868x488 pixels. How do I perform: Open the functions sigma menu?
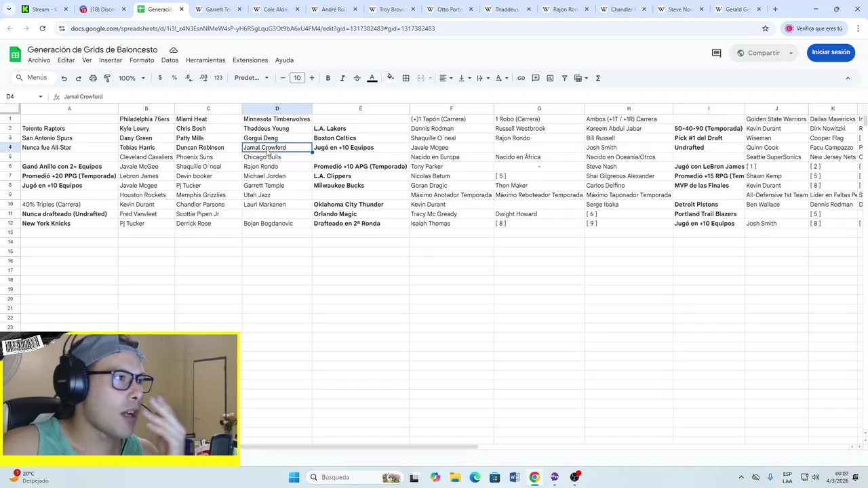coord(597,78)
